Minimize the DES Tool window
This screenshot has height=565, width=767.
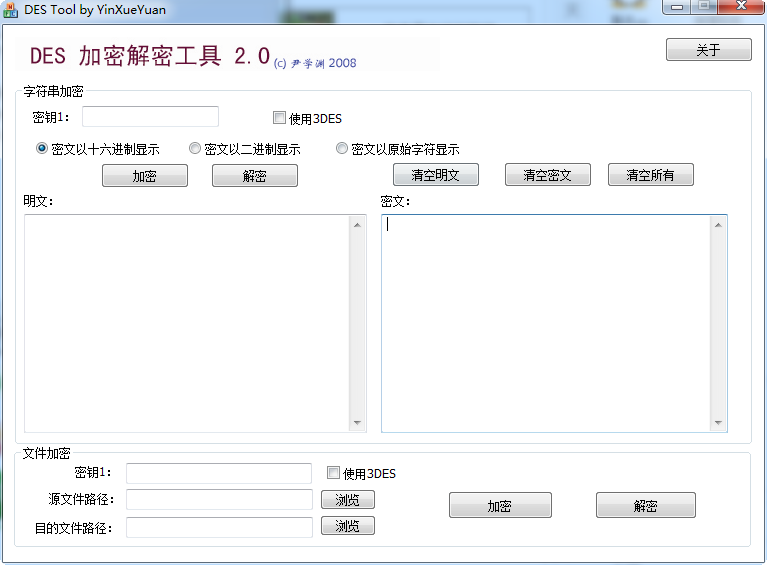click(x=677, y=7)
